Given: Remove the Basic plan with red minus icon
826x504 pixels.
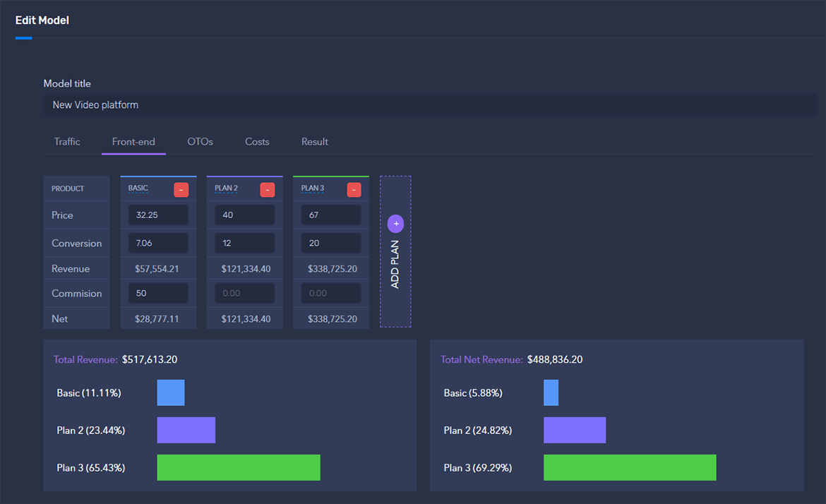Looking at the screenshot, I should point(181,190).
